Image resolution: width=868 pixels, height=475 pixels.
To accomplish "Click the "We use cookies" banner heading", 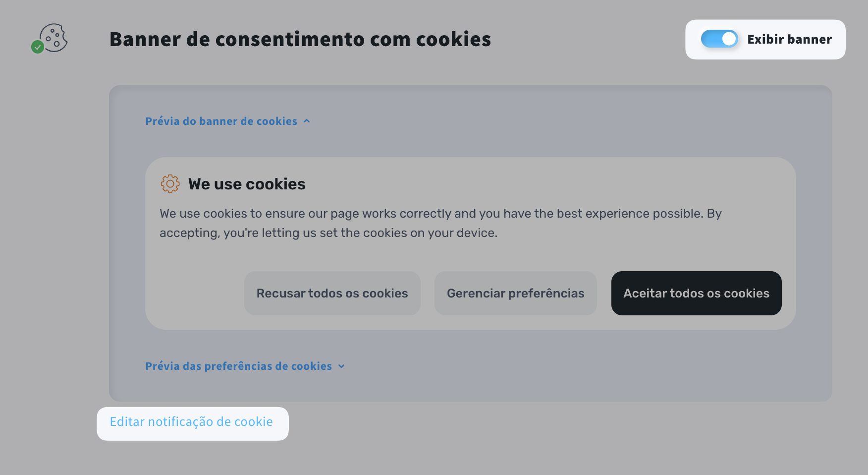I will tap(247, 184).
